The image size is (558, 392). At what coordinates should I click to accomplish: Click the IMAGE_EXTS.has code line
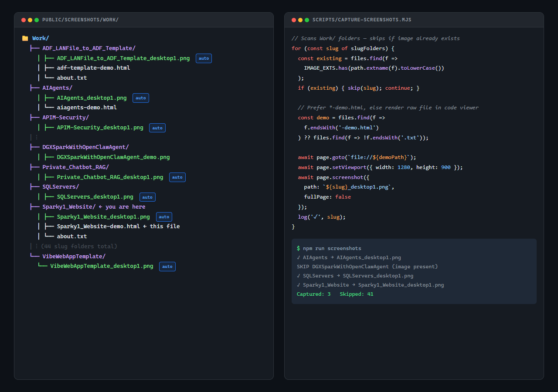pos(374,68)
